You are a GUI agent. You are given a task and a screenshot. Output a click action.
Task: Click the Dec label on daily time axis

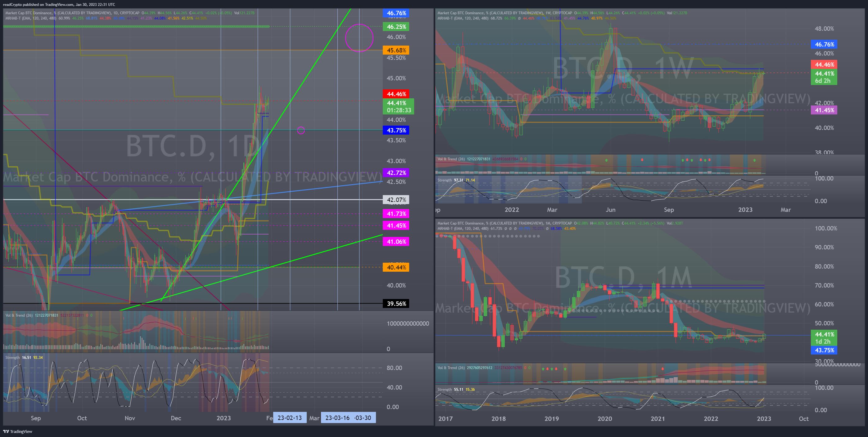tap(176, 418)
